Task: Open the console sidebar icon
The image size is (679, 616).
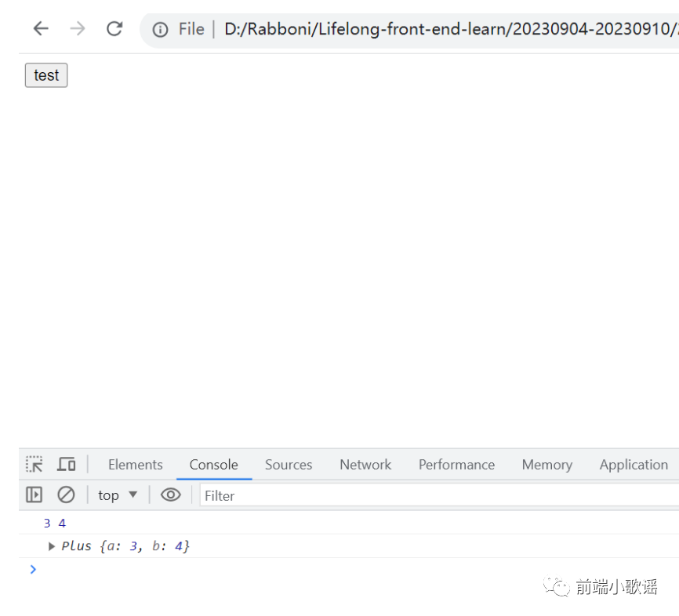Action: [x=33, y=495]
